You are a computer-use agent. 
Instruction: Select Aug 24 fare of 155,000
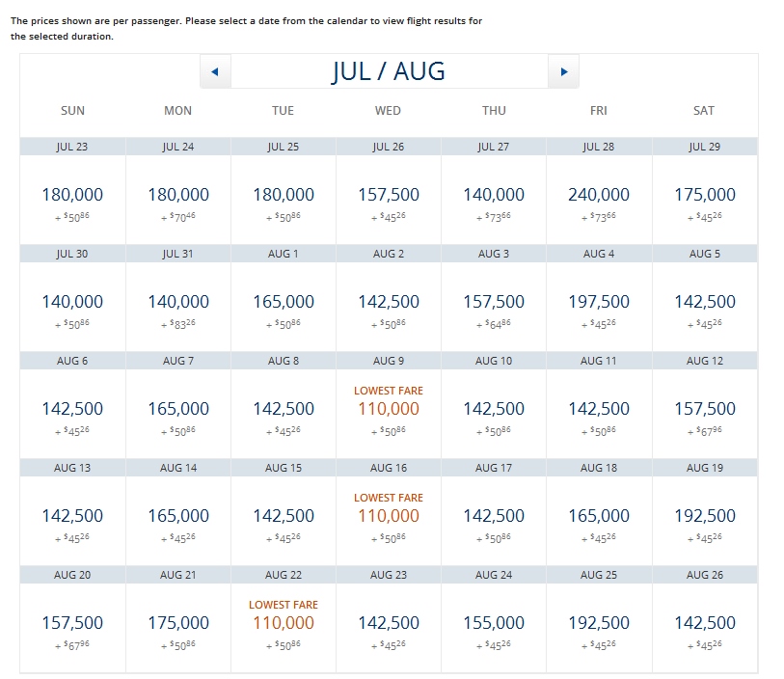pyautogui.click(x=494, y=623)
